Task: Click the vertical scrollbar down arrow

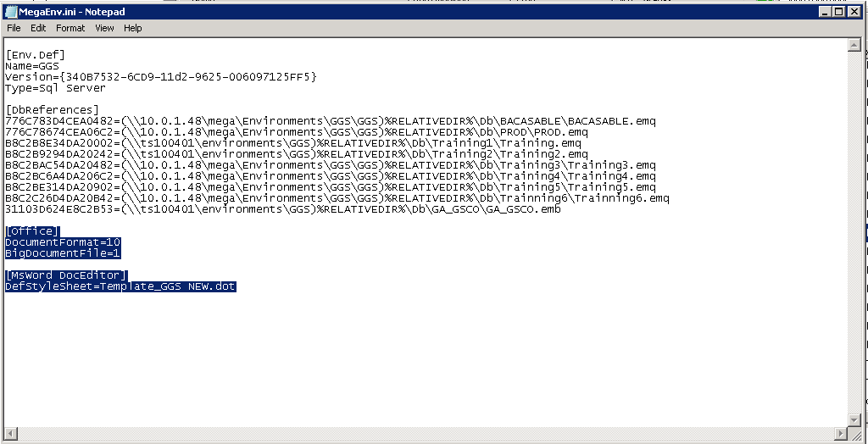Action: point(854,420)
